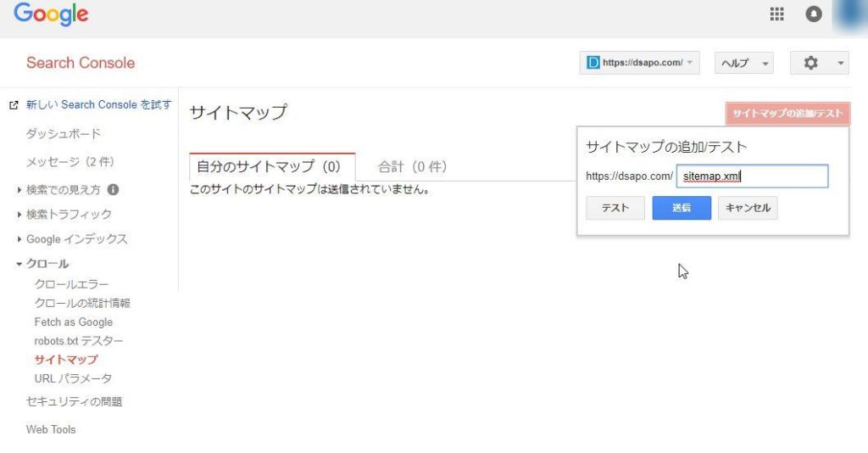Click into the sitemap.xml input field
868x453 pixels.
(753, 176)
